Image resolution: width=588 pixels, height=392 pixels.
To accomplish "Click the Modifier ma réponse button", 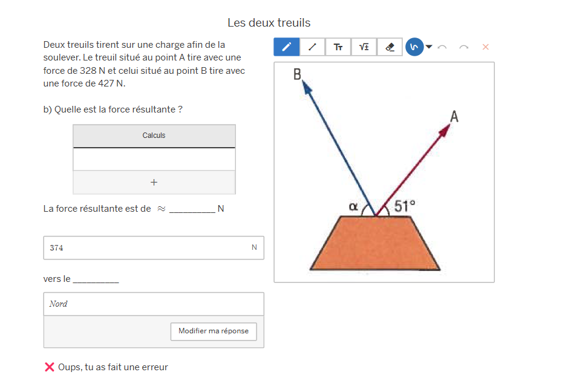I will tap(214, 332).
